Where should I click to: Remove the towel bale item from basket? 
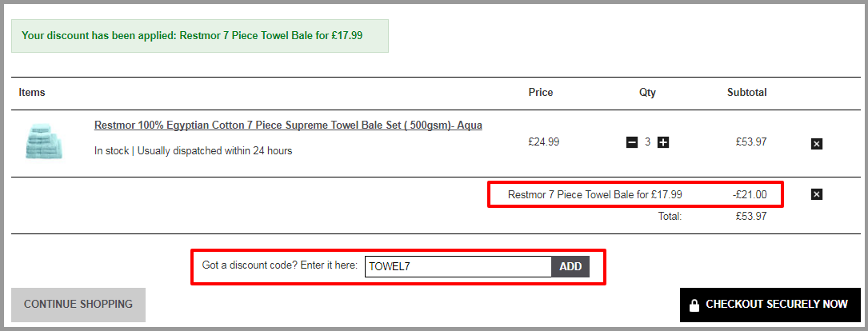tap(817, 144)
